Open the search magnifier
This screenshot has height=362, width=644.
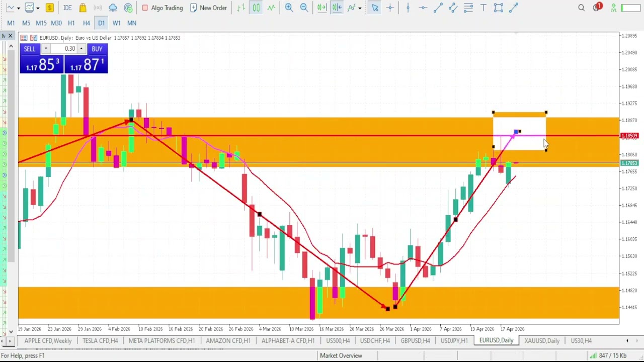pyautogui.click(x=581, y=8)
